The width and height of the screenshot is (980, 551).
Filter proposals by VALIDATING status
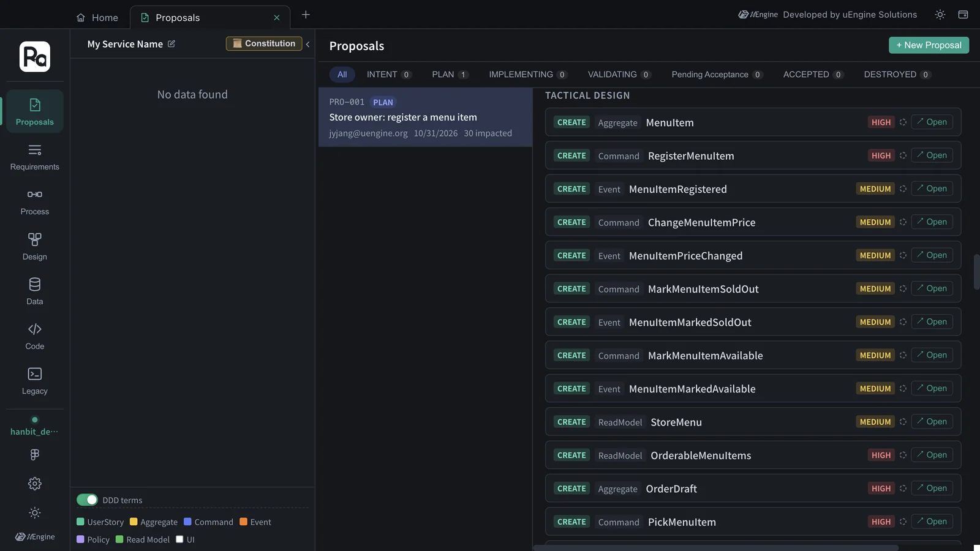619,75
